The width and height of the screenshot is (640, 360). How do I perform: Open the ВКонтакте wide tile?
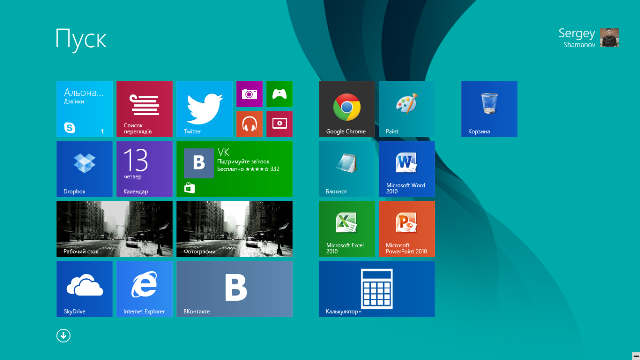pos(235,289)
